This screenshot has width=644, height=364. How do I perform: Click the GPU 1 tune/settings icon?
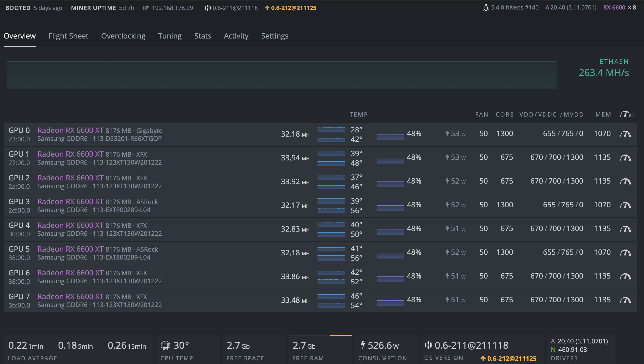tap(625, 157)
